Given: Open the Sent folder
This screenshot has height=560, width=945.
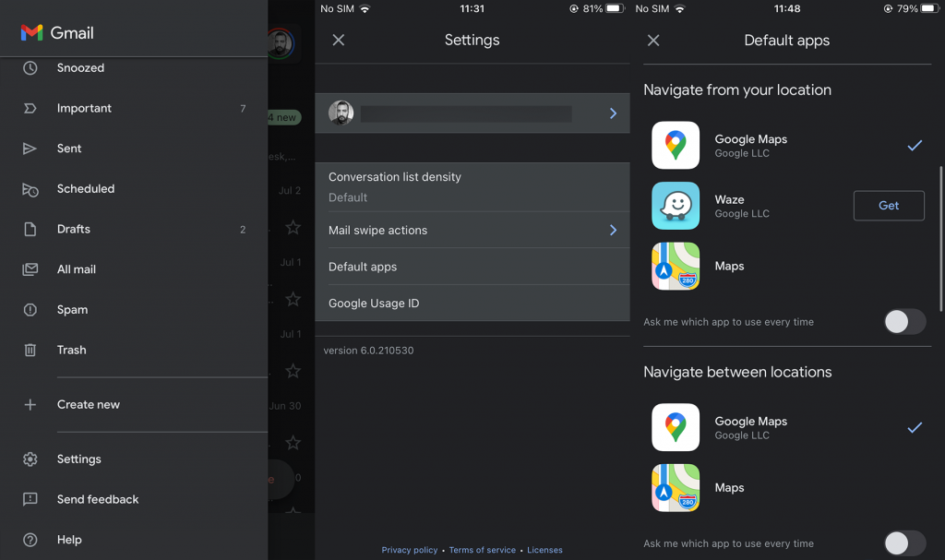Looking at the screenshot, I should coord(134,149).
